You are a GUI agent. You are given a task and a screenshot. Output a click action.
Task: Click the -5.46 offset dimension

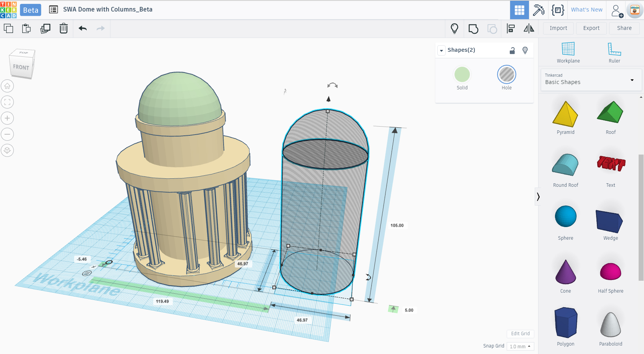click(x=82, y=259)
